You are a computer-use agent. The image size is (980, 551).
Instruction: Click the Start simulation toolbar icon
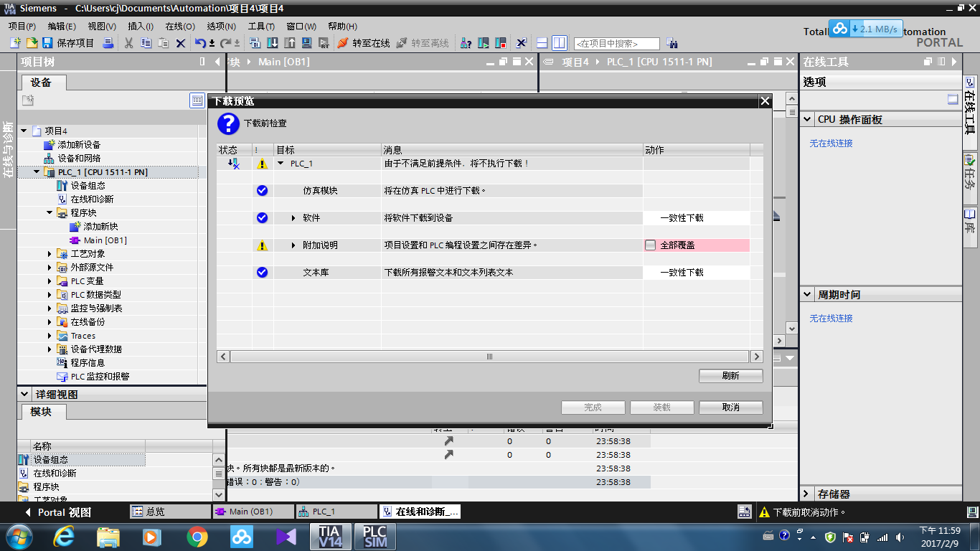click(484, 43)
